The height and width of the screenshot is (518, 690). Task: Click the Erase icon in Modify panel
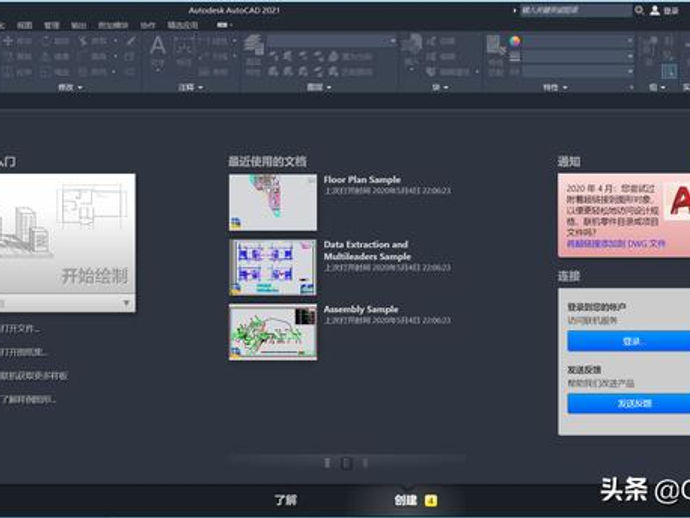click(131, 41)
